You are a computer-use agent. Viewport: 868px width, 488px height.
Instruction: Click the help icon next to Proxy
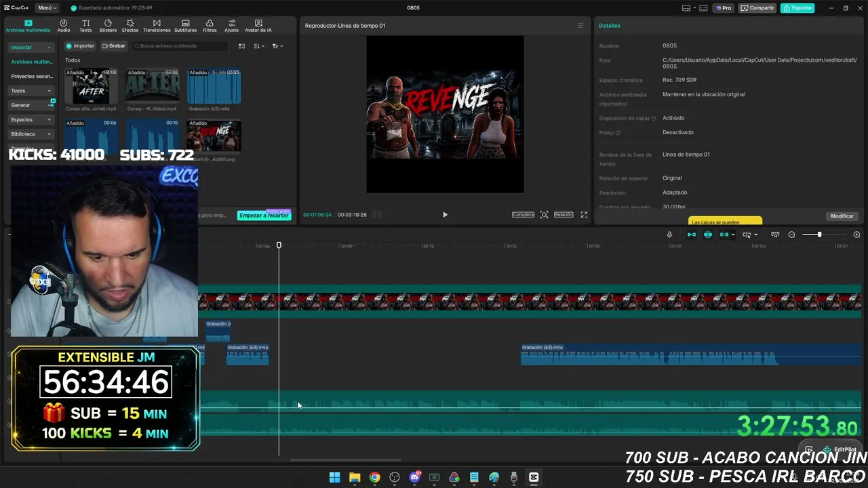(618, 133)
